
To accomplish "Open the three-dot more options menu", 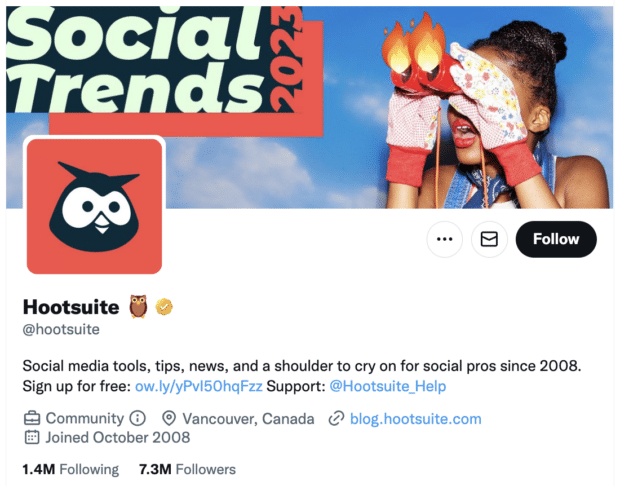I will click(445, 240).
